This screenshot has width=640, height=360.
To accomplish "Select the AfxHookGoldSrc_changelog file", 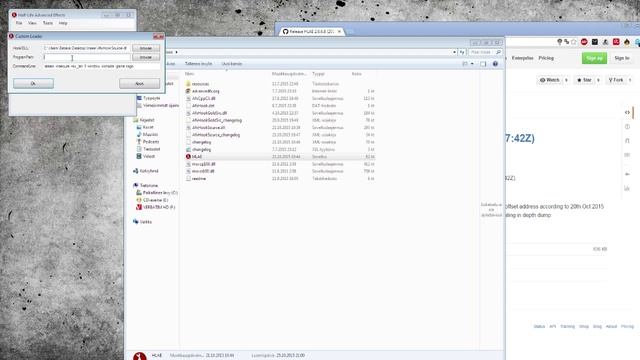I will pos(217,120).
